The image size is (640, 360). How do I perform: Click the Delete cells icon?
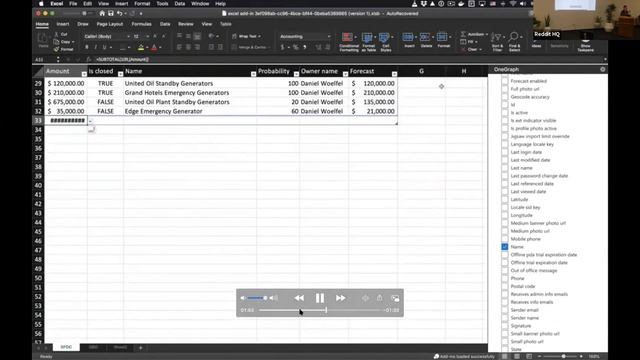pyautogui.click(x=425, y=38)
